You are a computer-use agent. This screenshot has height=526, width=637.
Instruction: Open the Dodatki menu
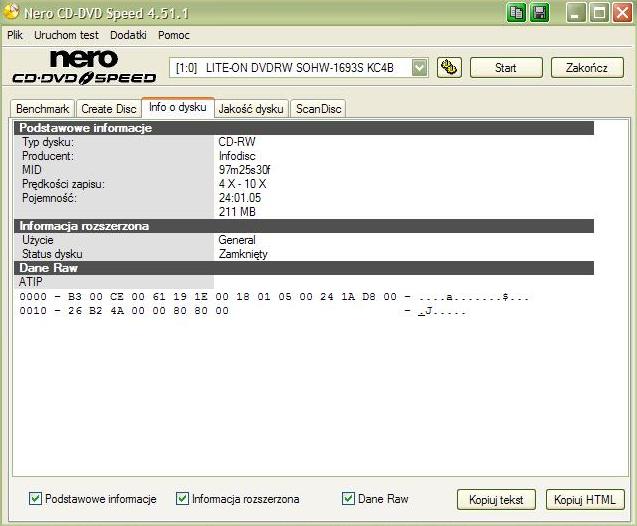[x=128, y=35]
